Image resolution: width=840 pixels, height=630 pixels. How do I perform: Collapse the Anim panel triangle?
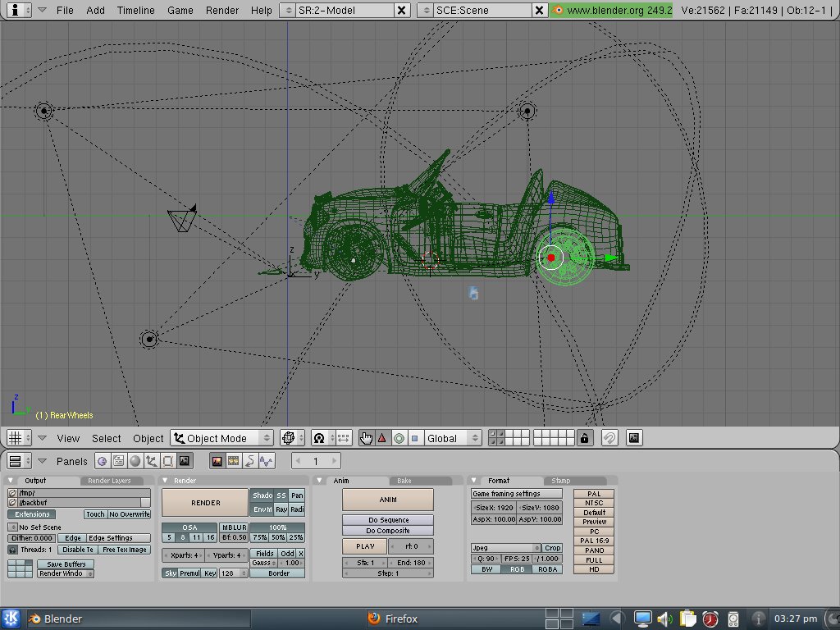point(319,481)
